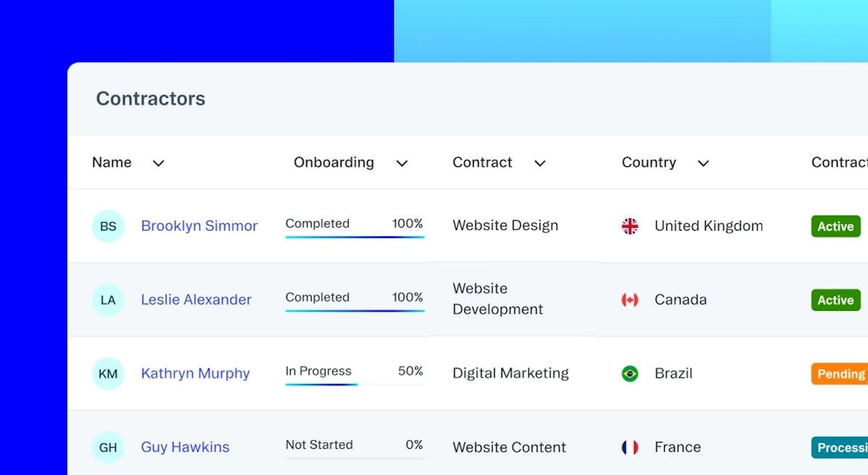Open the Contract column header menu
This screenshot has width=868, height=475.
[x=540, y=163]
